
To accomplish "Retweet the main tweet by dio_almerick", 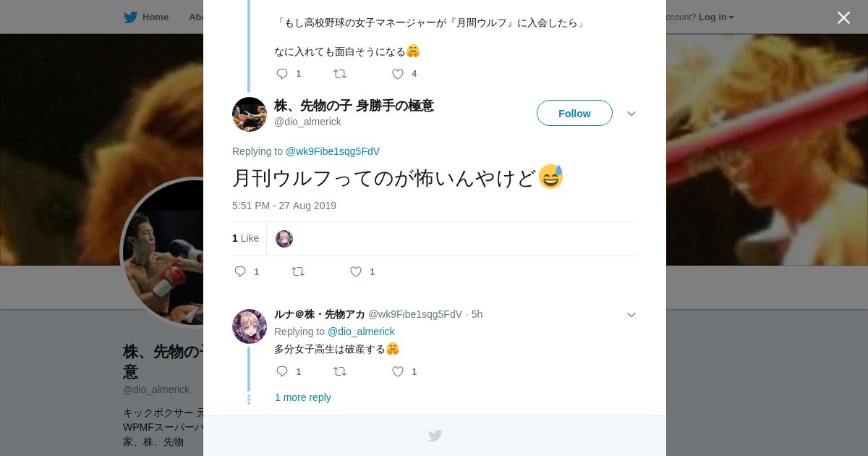I will (x=298, y=271).
